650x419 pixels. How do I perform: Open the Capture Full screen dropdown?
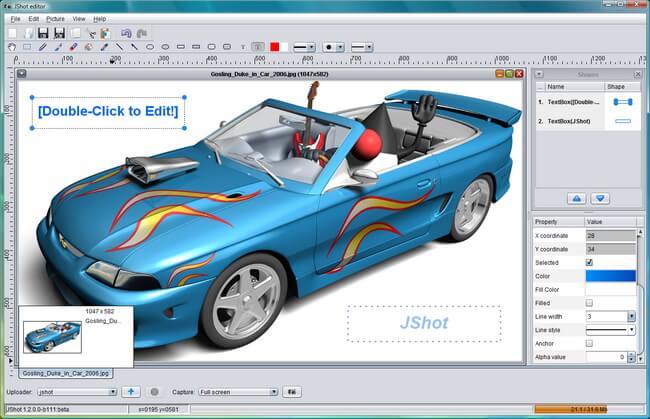[x=238, y=392]
